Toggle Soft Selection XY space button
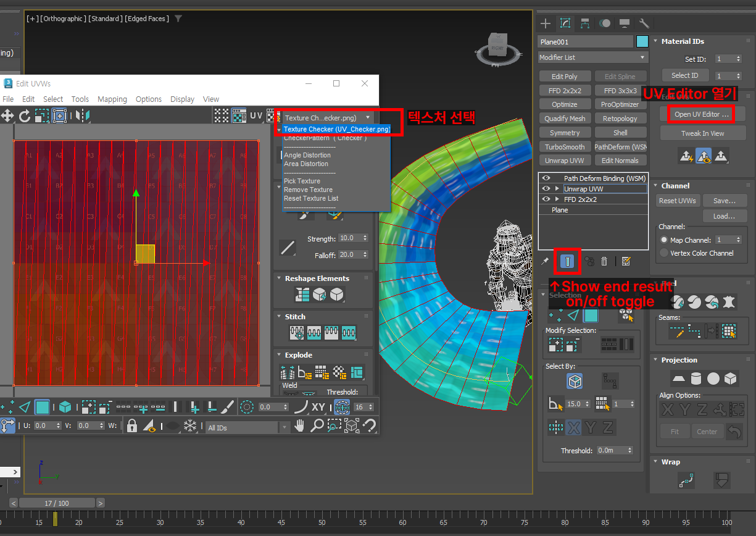This screenshot has height=536, width=756. pos(318,407)
